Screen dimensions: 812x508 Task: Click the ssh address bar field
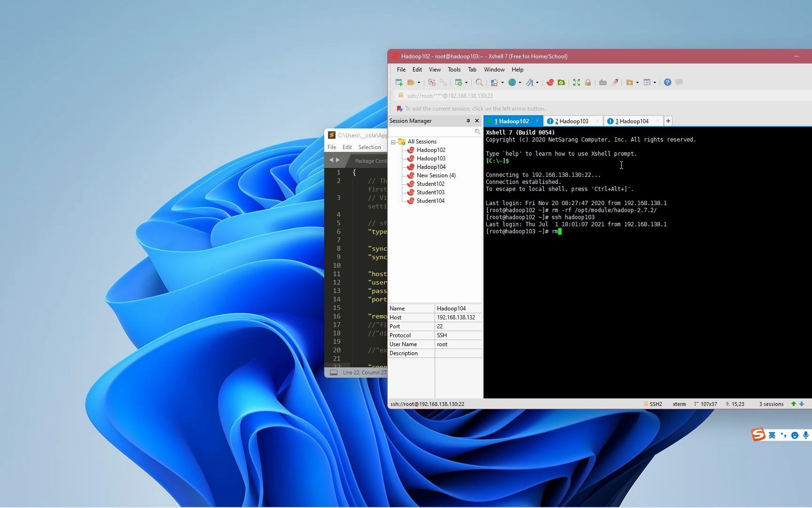click(604, 95)
